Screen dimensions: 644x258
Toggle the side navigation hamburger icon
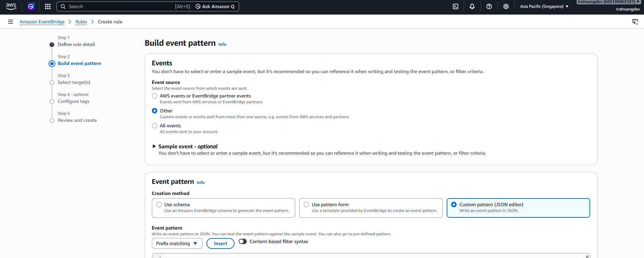pos(11,22)
